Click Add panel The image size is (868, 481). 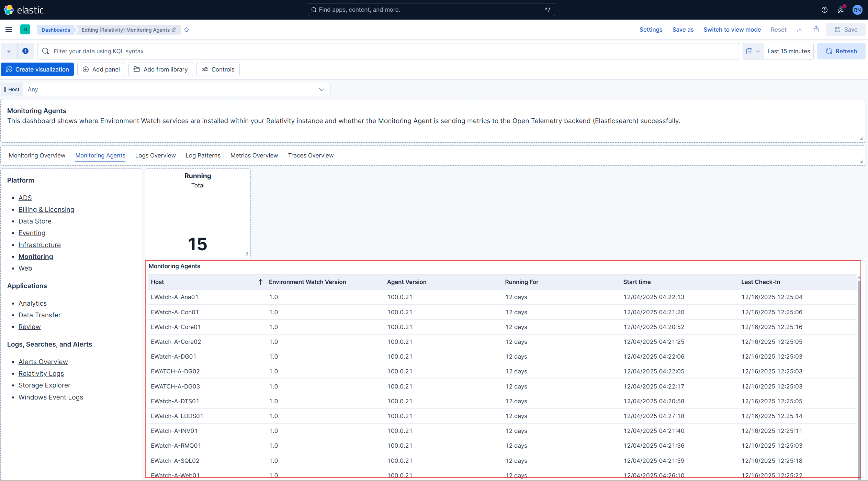pyautogui.click(x=101, y=69)
